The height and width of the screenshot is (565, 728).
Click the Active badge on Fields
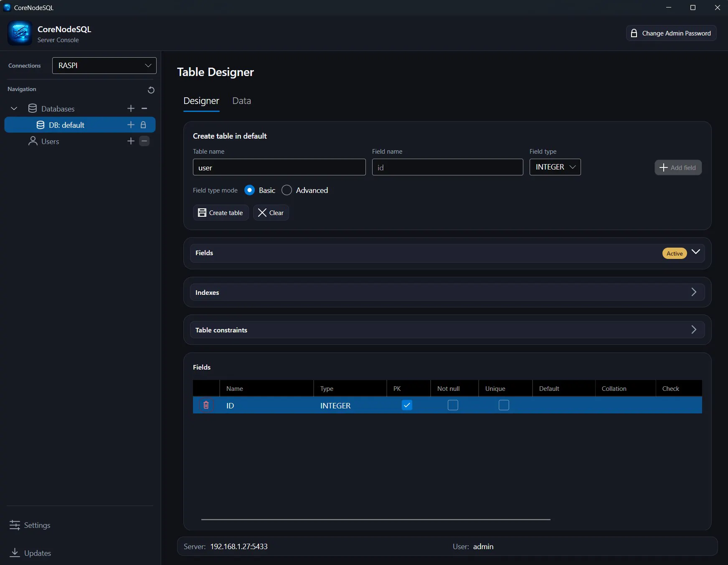(675, 253)
